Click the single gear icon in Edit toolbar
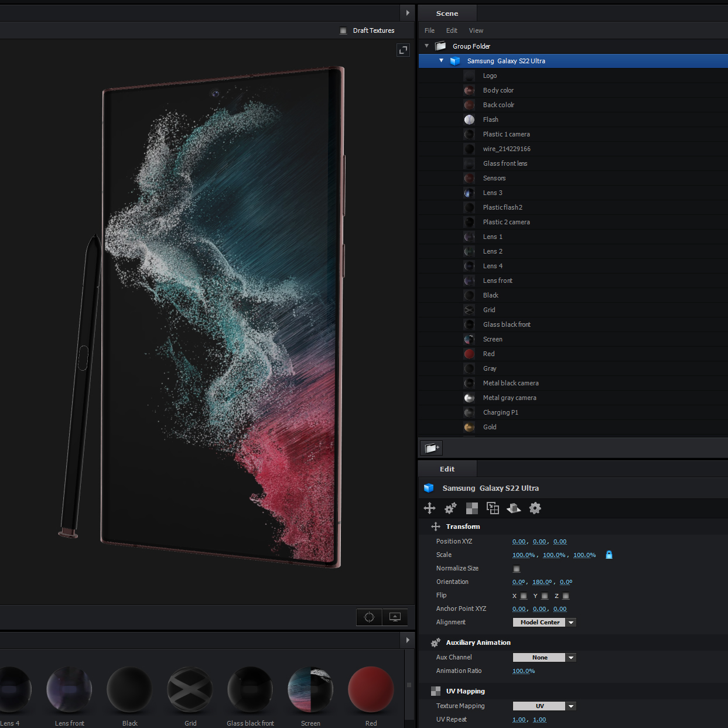 [x=535, y=508]
